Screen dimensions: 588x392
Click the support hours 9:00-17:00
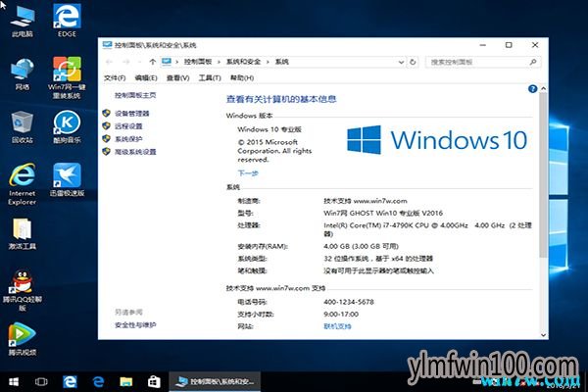(x=341, y=314)
